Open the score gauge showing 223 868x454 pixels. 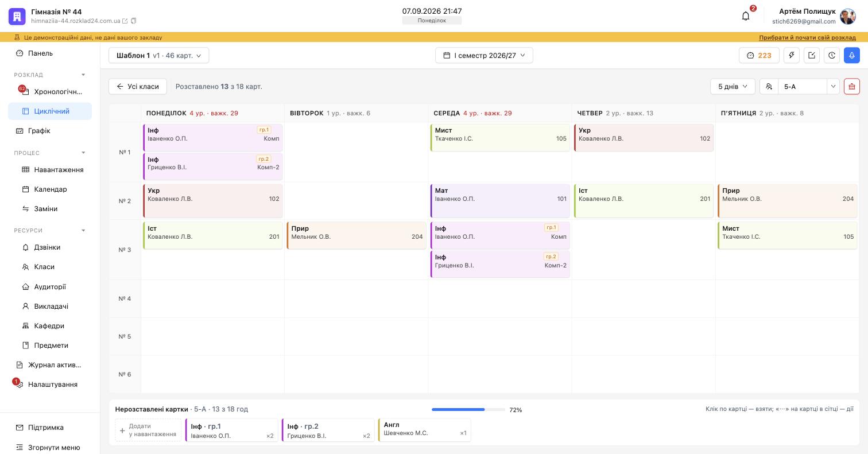click(759, 55)
